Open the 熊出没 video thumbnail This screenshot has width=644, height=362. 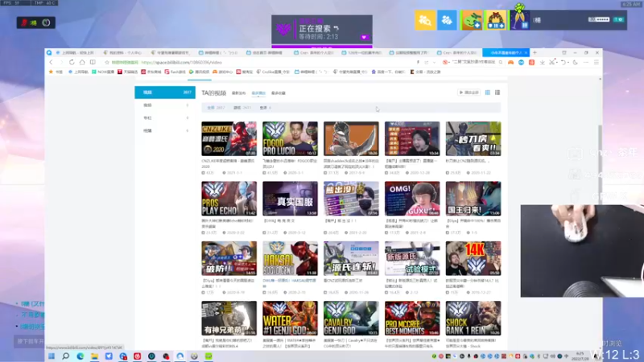pos(351,198)
